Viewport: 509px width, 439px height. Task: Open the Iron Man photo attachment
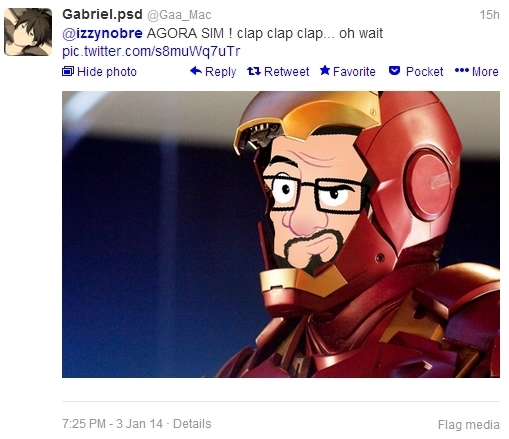coord(281,234)
